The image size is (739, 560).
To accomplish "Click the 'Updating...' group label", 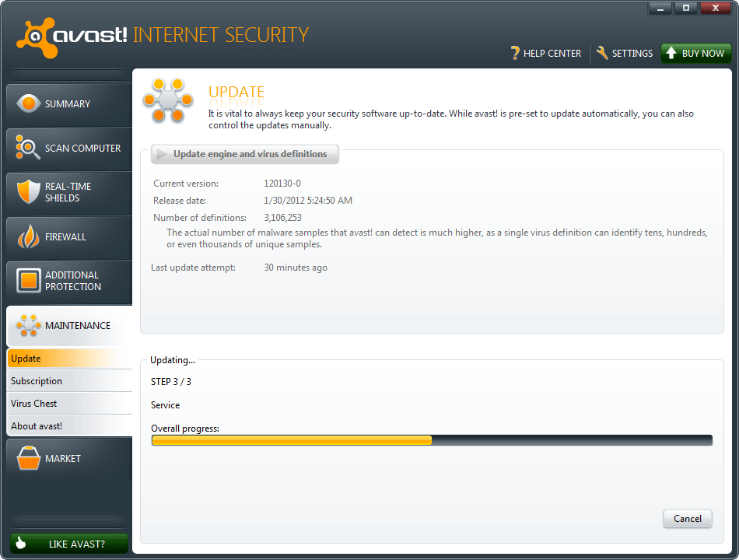I will tap(173, 359).
